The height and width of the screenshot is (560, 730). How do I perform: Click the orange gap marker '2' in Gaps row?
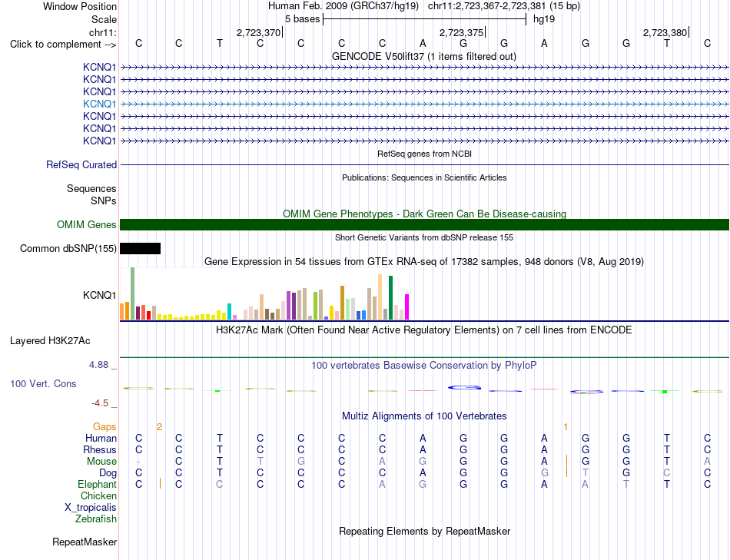[159, 427]
